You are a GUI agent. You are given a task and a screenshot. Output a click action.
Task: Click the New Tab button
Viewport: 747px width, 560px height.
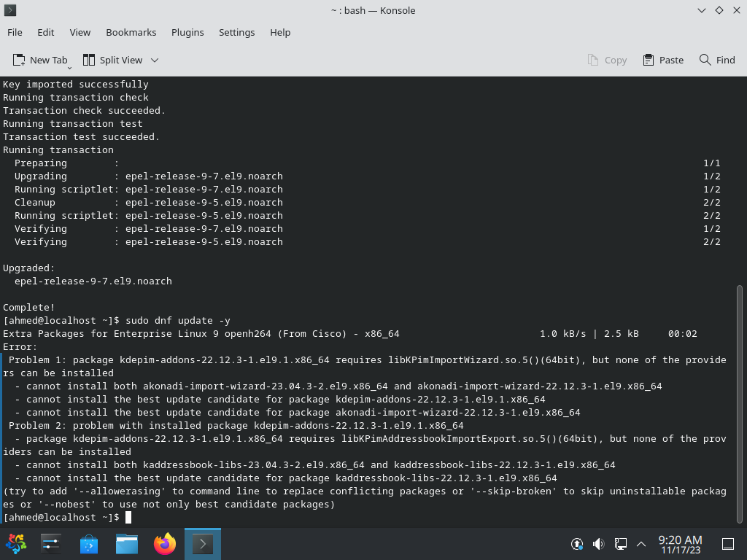click(40, 60)
